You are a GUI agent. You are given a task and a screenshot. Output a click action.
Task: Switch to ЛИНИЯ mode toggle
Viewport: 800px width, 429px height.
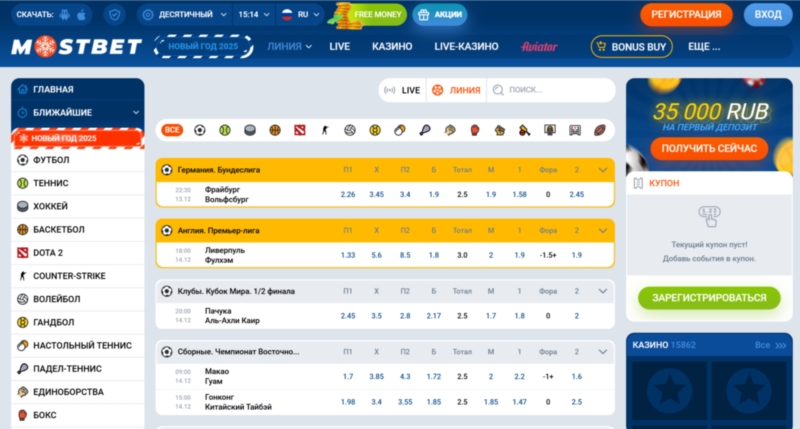coord(455,90)
